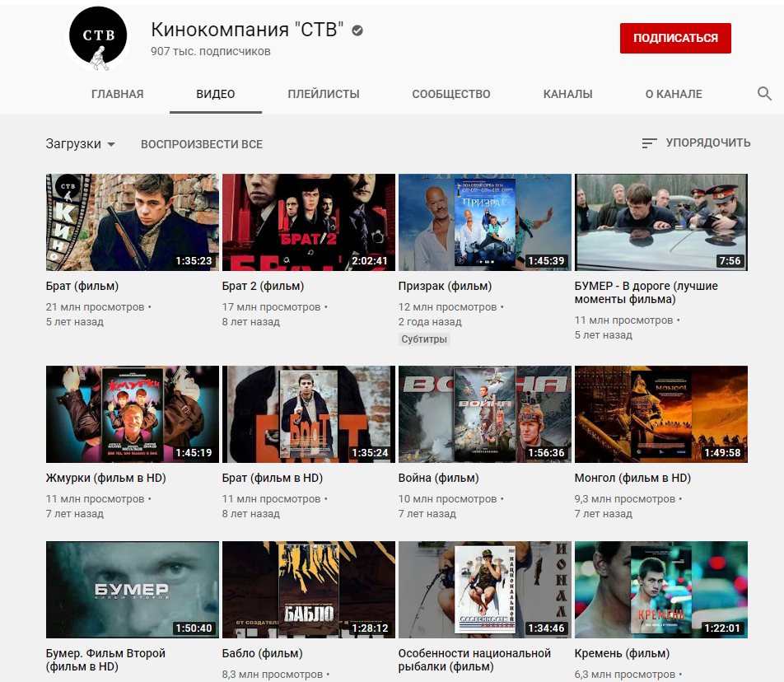Click title "Особенности национальной рыбалки (фильм)"

[x=474, y=660]
